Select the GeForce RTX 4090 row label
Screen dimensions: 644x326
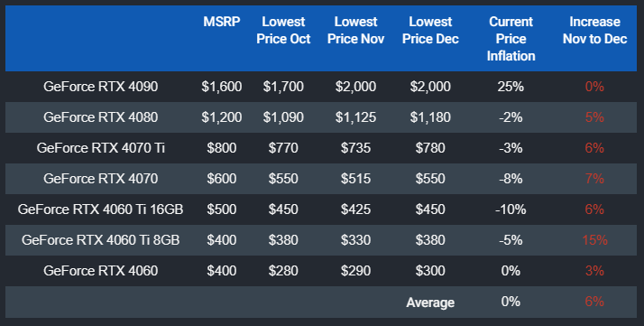coord(101,87)
